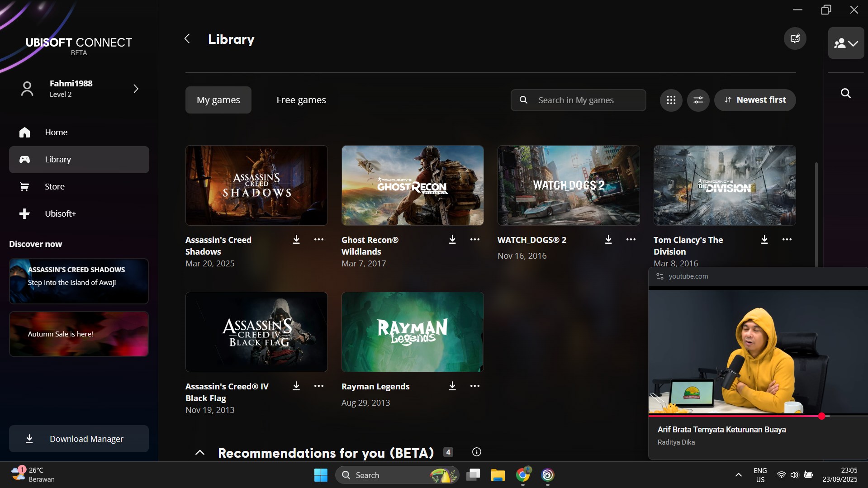The width and height of the screenshot is (868, 488).
Task: Collapse Recommendations for you section
Action: pos(199,453)
